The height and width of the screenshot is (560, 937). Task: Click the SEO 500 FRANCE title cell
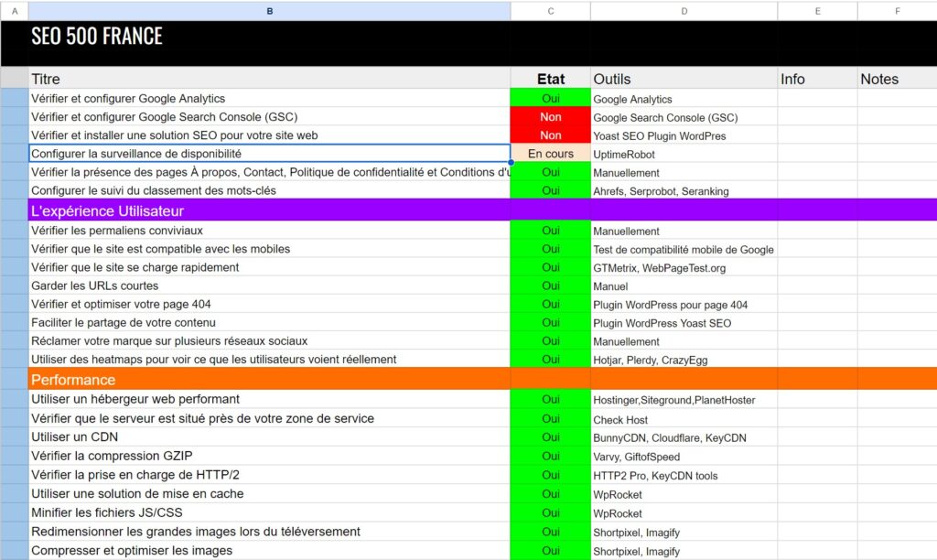[x=270, y=43]
